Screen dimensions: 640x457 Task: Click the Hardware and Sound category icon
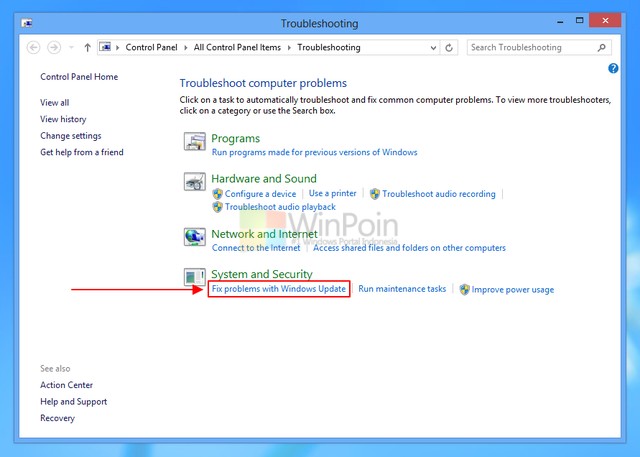pyautogui.click(x=194, y=182)
